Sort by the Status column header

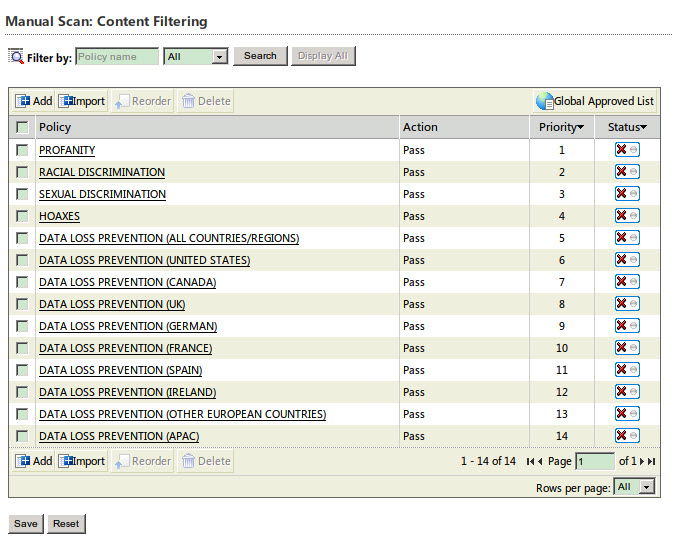627,127
